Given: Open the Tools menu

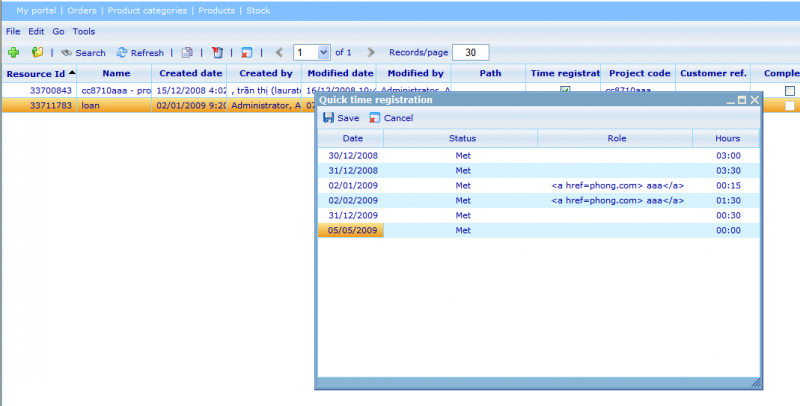Looking at the screenshot, I should (84, 31).
